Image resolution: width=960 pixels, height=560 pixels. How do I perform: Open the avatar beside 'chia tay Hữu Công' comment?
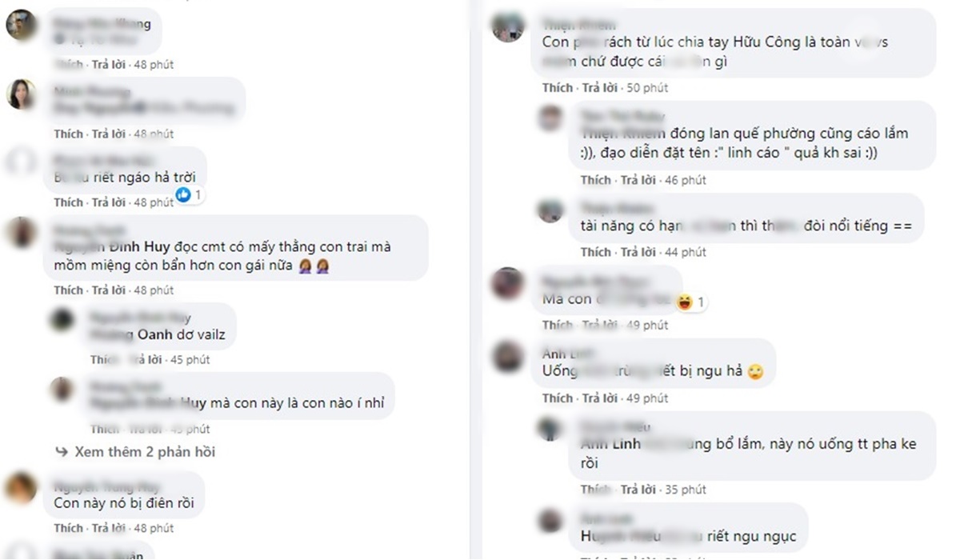point(509,26)
